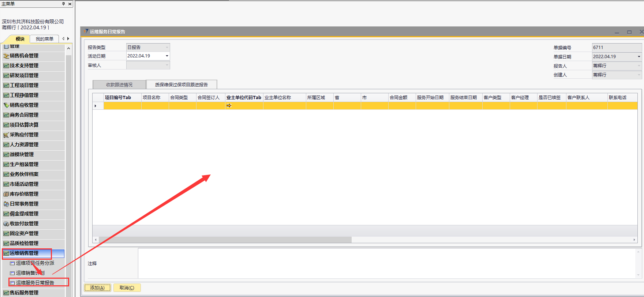
Task: Click the 库存价格管理 box icon
Action: (x=6, y=194)
